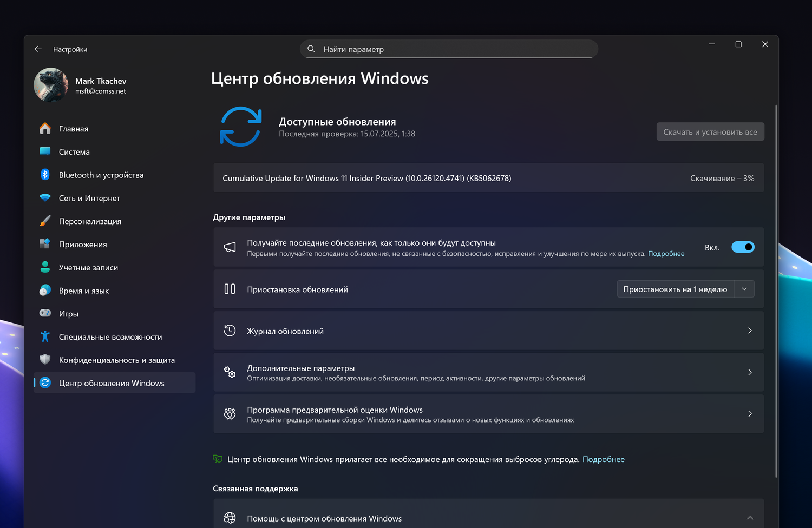
Task: Click the Учетные записи person icon
Action: (x=45, y=267)
